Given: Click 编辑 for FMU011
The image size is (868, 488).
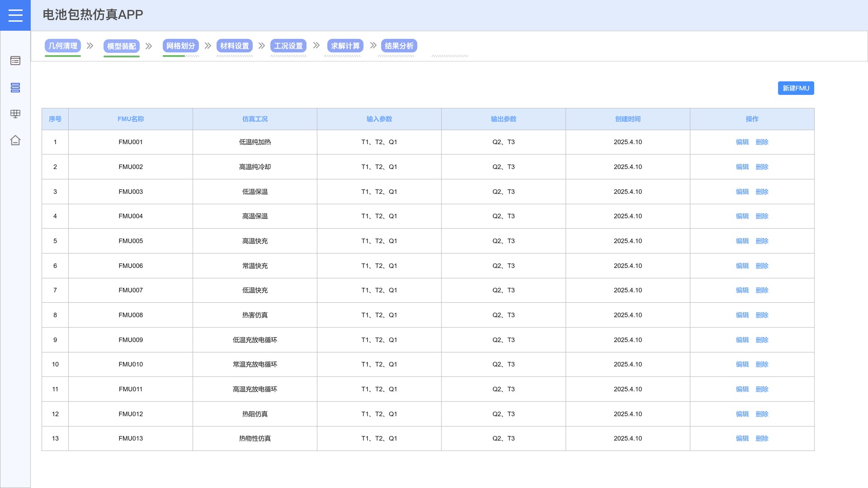Looking at the screenshot, I should click(x=742, y=389).
